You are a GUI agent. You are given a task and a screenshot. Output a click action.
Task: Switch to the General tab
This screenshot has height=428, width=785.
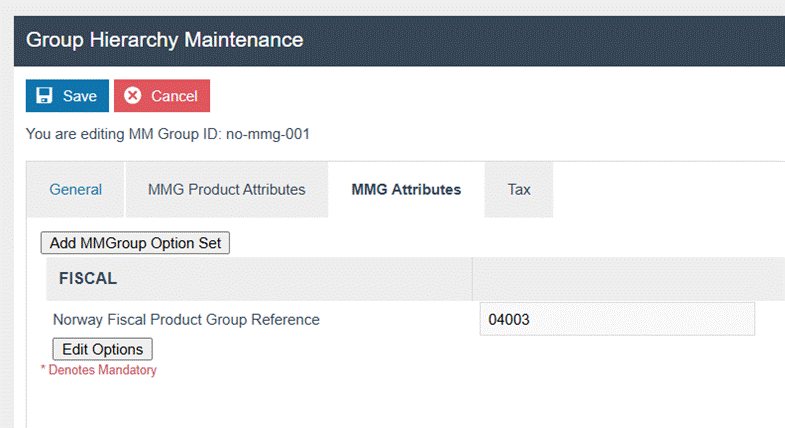click(x=76, y=189)
